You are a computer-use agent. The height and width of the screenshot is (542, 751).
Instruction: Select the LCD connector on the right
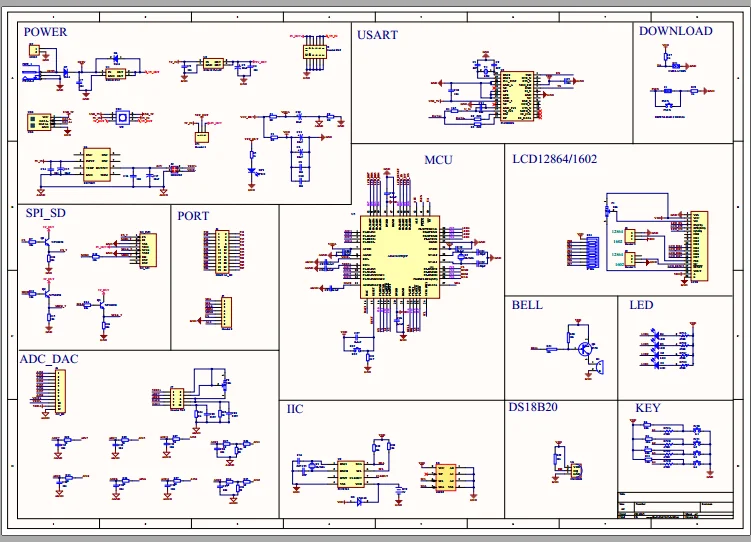699,246
